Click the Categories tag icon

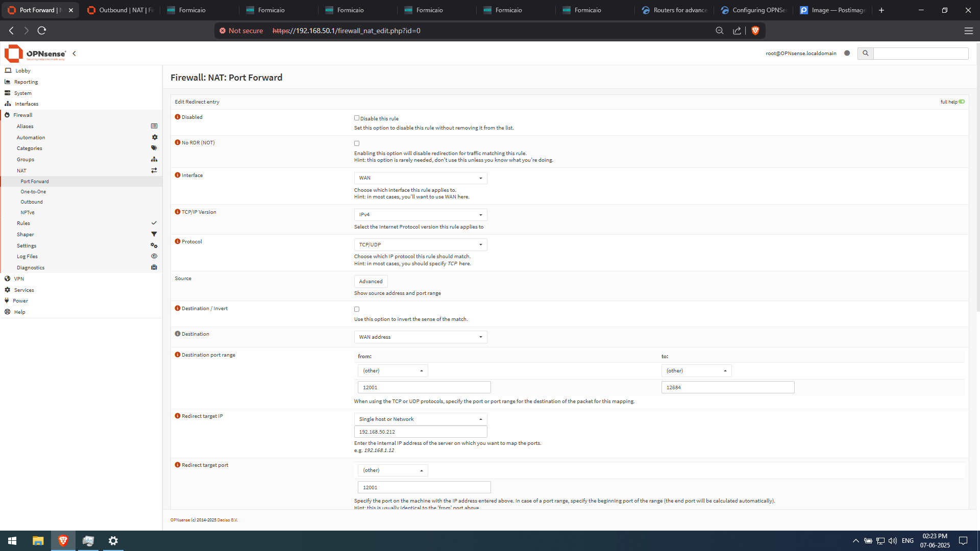coord(154,148)
